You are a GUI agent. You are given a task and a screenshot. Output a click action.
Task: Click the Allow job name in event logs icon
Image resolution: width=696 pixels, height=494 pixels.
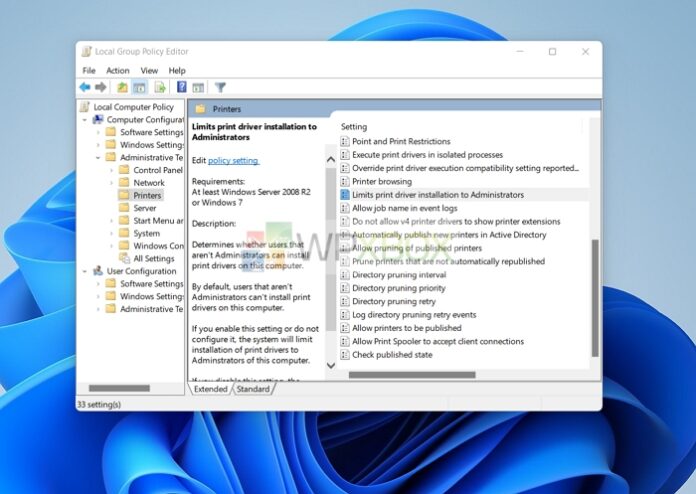345,208
